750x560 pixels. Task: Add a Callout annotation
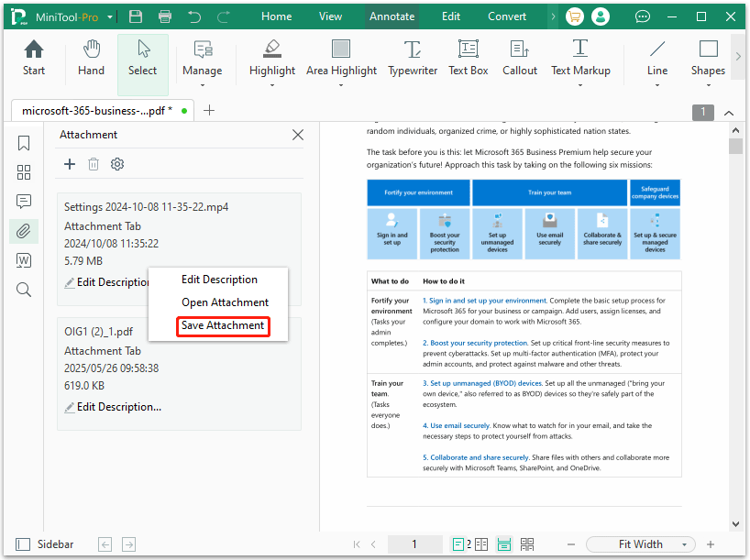tap(520, 58)
